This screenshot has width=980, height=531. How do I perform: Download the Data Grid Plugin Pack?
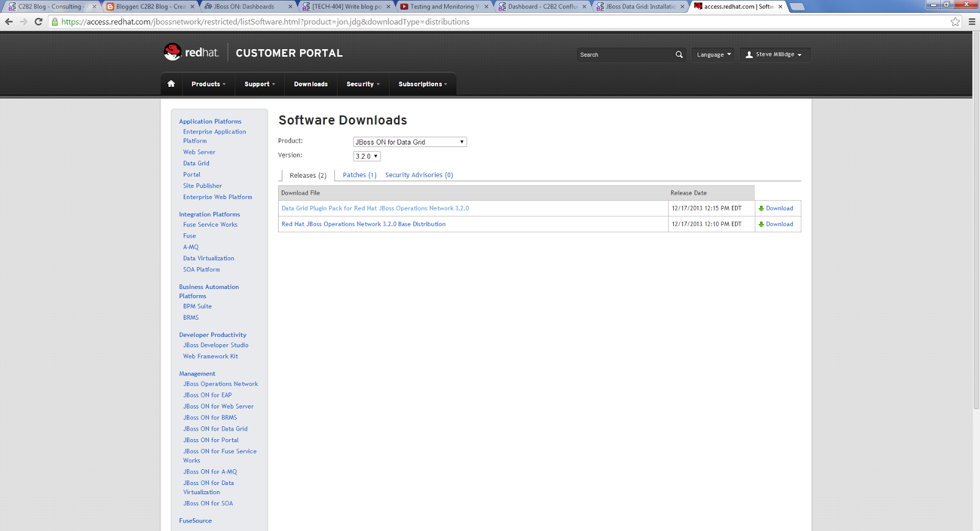779,208
